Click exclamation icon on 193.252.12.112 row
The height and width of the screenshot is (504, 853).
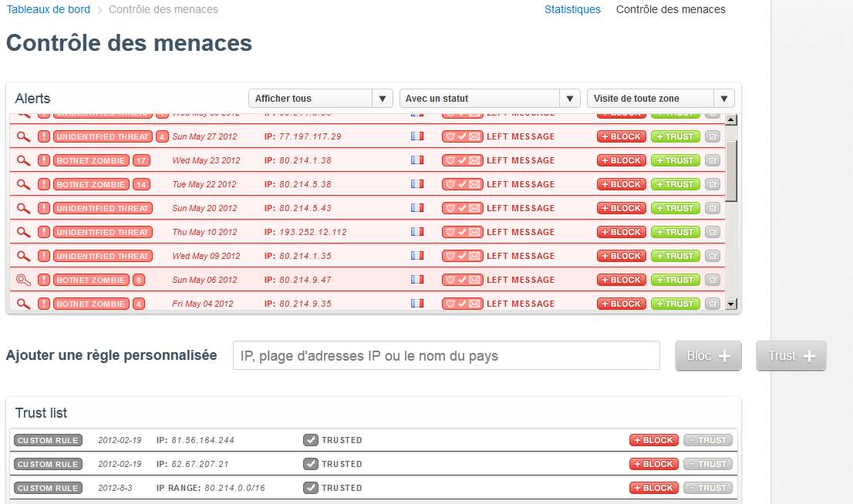pos(44,232)
